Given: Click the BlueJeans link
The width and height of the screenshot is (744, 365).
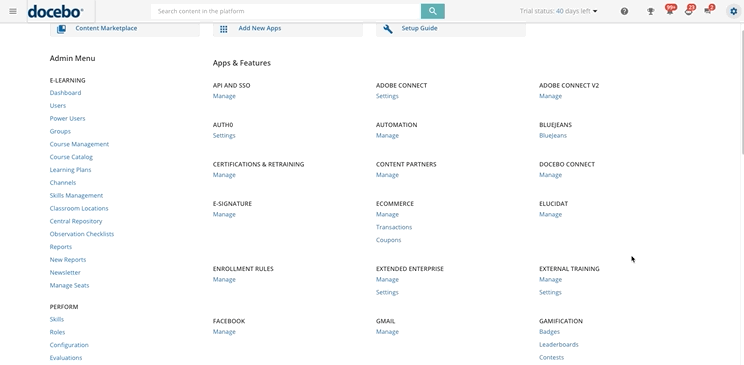Looking at the screenshot, I should tap(553, 135).
